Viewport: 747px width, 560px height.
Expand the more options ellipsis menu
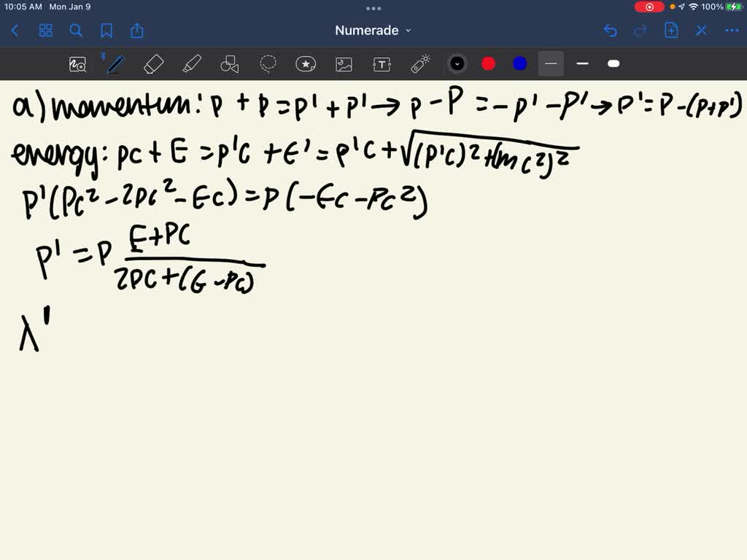click(x=732, y=31)
